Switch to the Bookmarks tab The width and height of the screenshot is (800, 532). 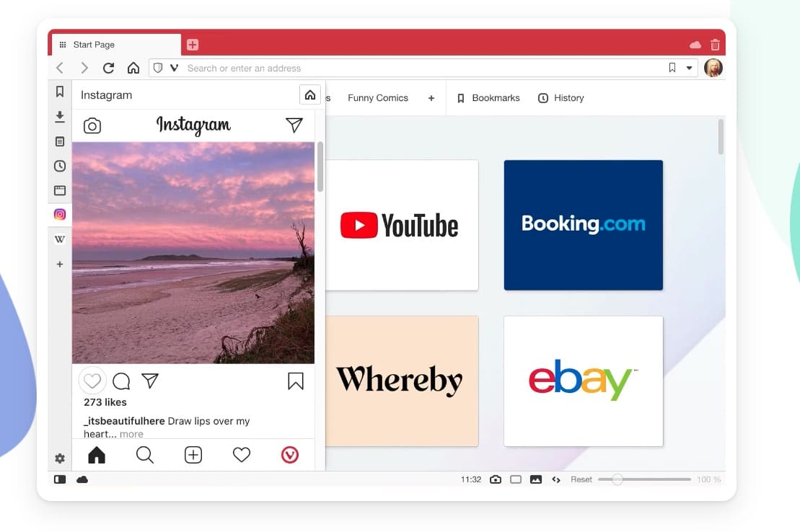(488, 98)
